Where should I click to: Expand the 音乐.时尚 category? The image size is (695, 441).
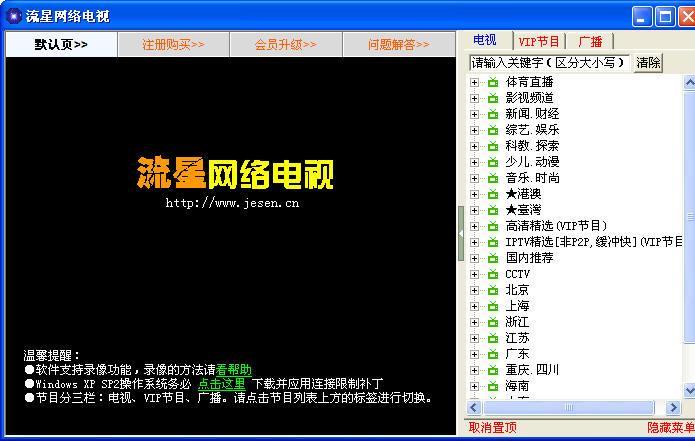tap(474, 178)
